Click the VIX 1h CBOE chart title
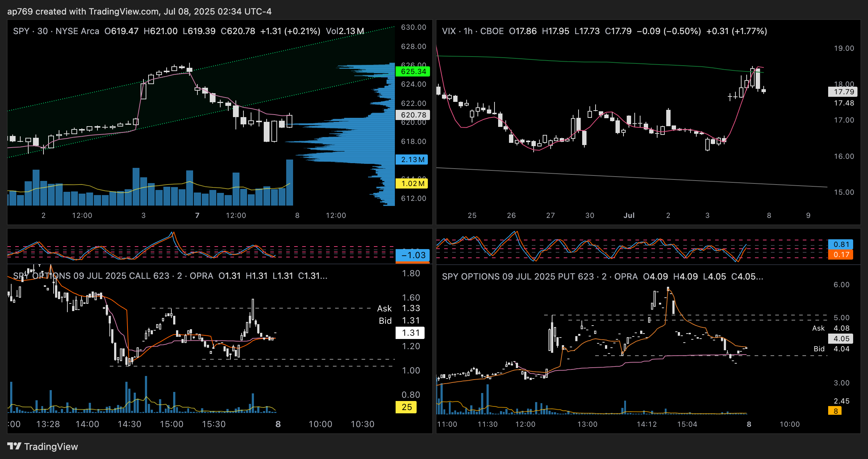 tap(473, 31)
